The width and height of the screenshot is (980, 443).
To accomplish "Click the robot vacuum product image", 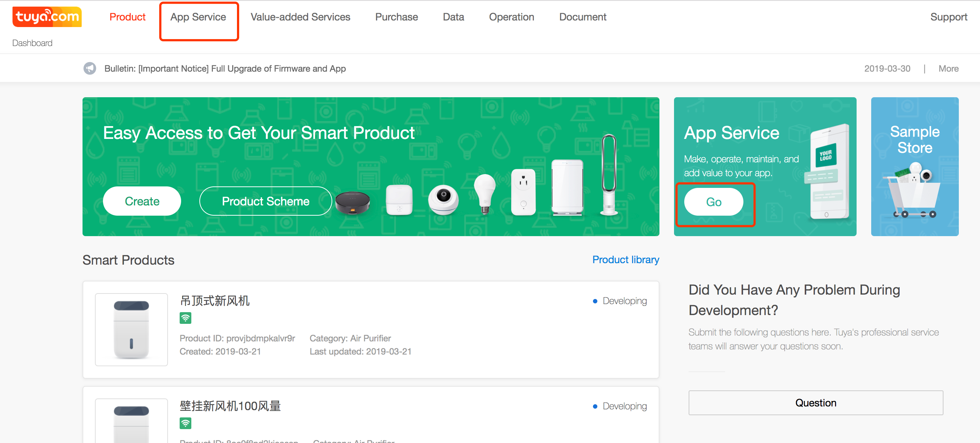I will (352, 202).
